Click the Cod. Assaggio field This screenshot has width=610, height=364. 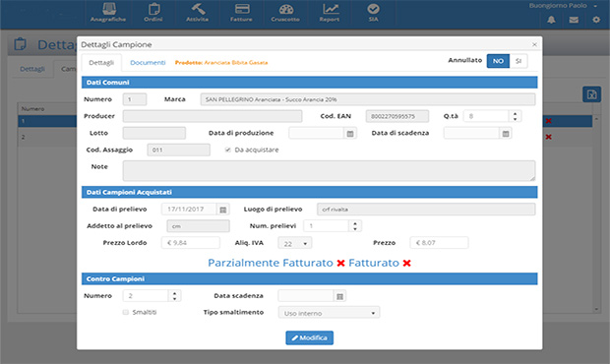pyautogui.click(x=178, y=150)
